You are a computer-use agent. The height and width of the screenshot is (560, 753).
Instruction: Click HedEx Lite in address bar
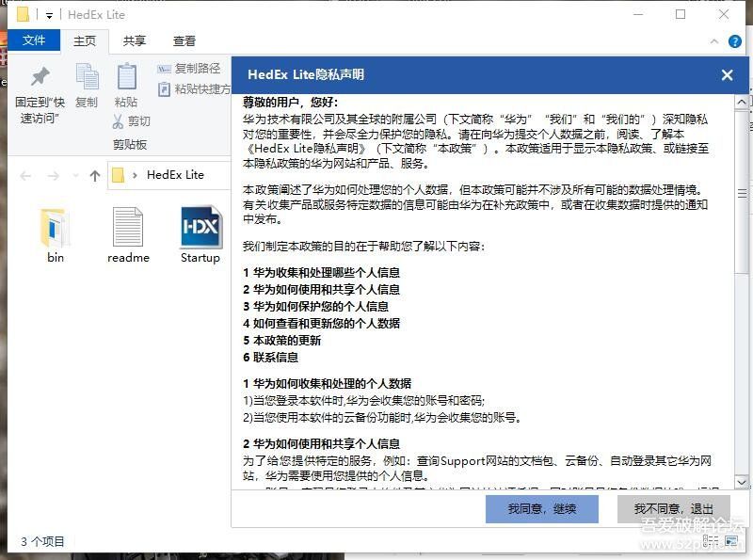175,175
